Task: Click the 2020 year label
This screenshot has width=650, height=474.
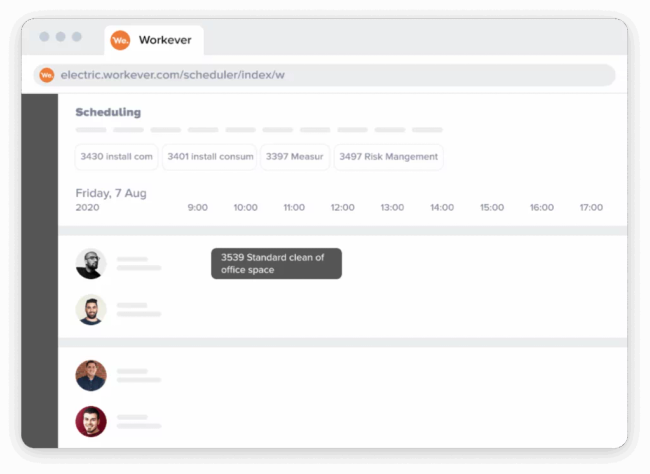Action: 87,207
